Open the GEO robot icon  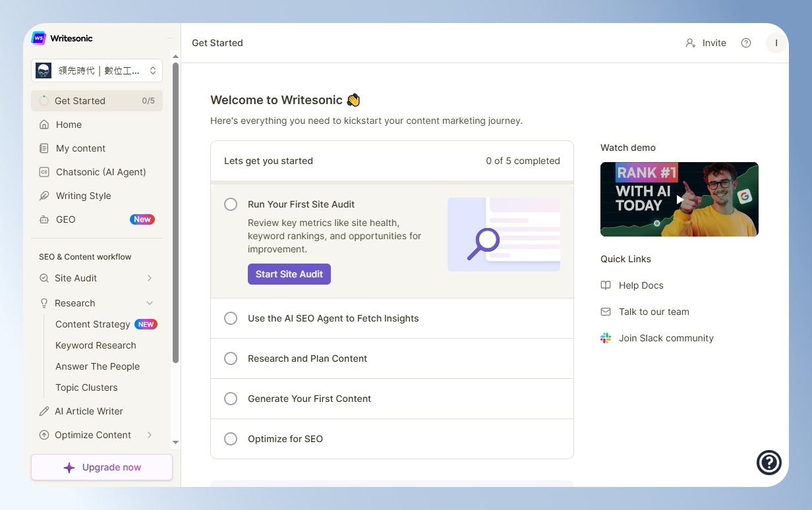tap(44, 219)
